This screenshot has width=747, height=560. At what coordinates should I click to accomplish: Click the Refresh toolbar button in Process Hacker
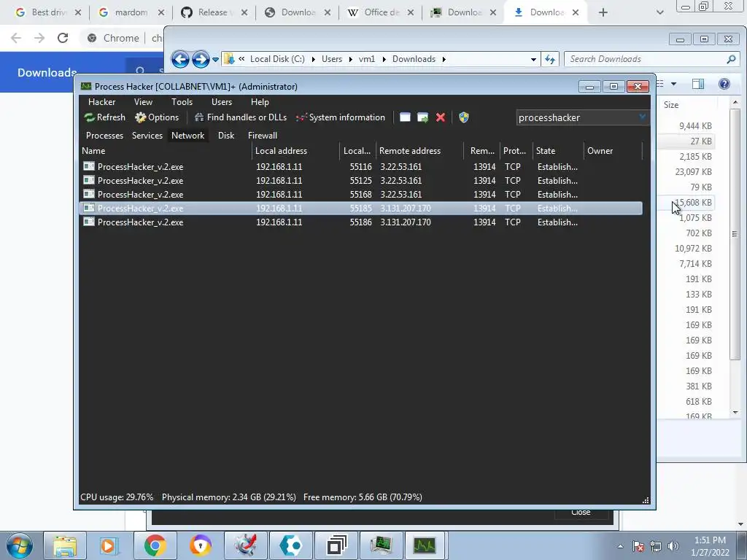click(x=104, y=117)
